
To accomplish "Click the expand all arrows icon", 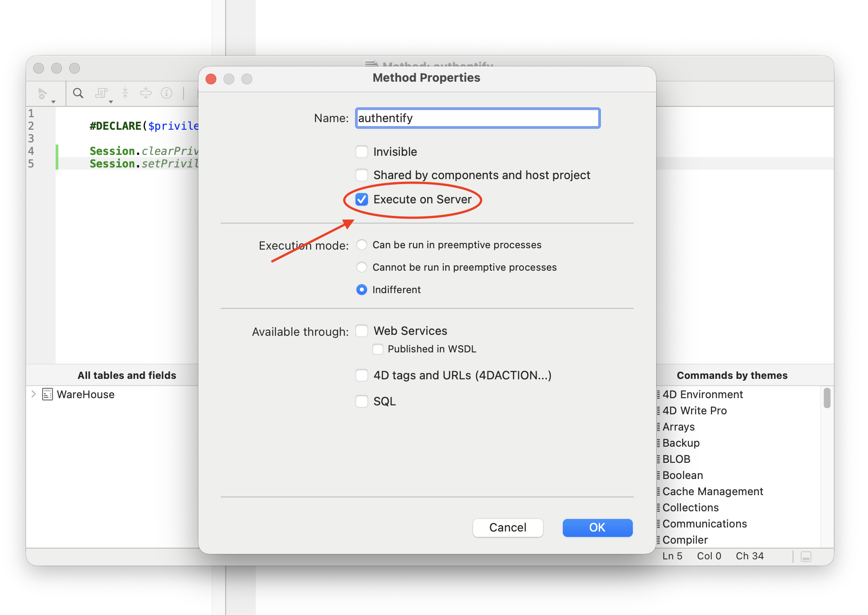I will [x=146, y=93].
